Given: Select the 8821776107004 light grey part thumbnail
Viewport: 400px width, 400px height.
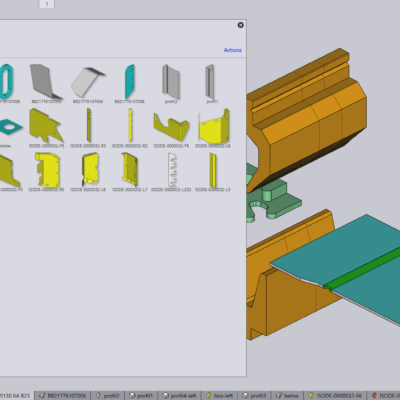Looking at the screenshot, I should point(88,84).
